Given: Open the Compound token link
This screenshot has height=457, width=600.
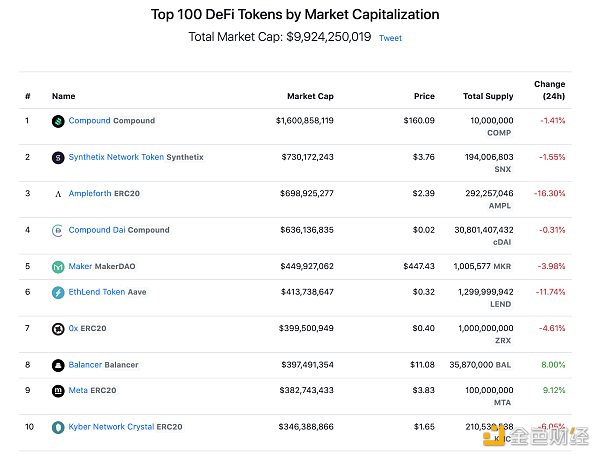Looking at the screenshot, I should (x=89, y=121).
